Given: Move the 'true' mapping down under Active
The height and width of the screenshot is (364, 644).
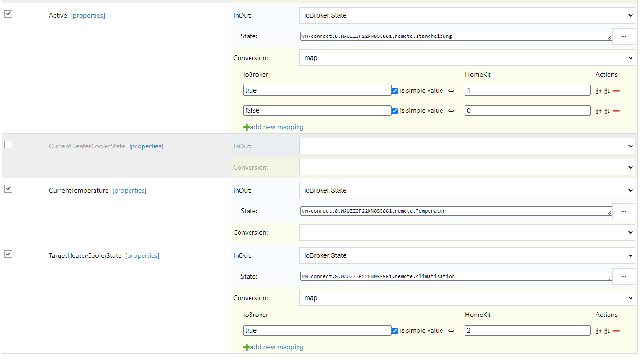Looking at the screenshot, I should coord(607,91).
